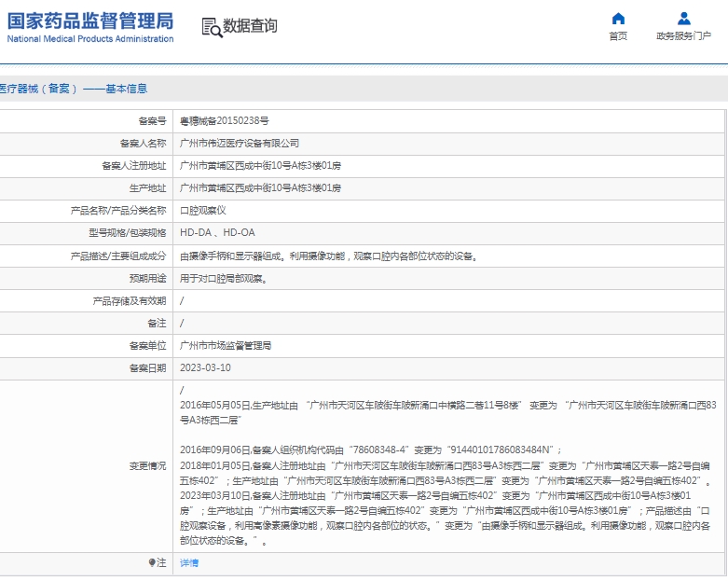The image size is (728, 581).
Task: Click the product description starting 由摄像手柄和显示器组成
Action: click(x=329, y=256)
